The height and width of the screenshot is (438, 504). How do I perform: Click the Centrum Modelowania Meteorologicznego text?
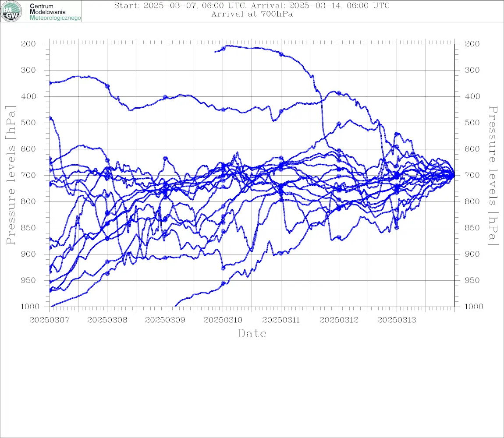pos(55,12)
